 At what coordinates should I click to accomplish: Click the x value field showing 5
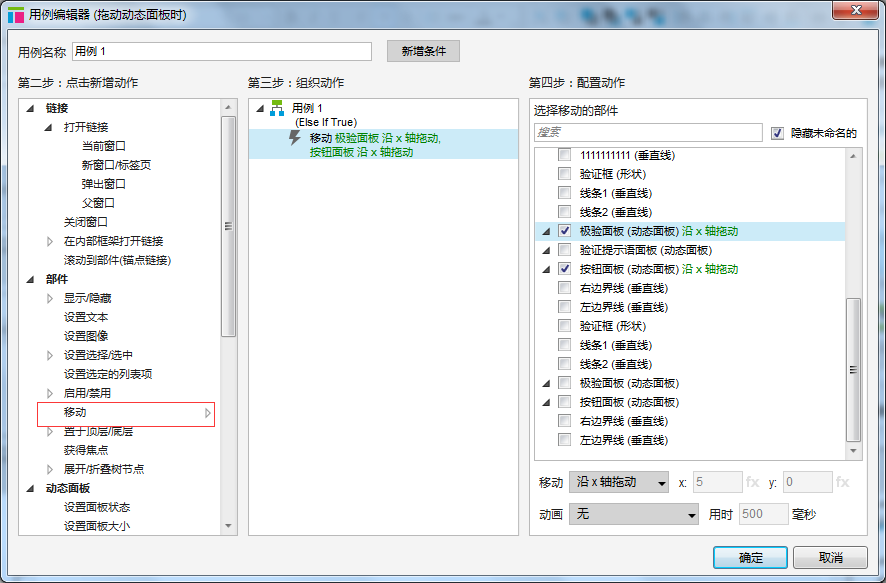[x=717, y=482]
